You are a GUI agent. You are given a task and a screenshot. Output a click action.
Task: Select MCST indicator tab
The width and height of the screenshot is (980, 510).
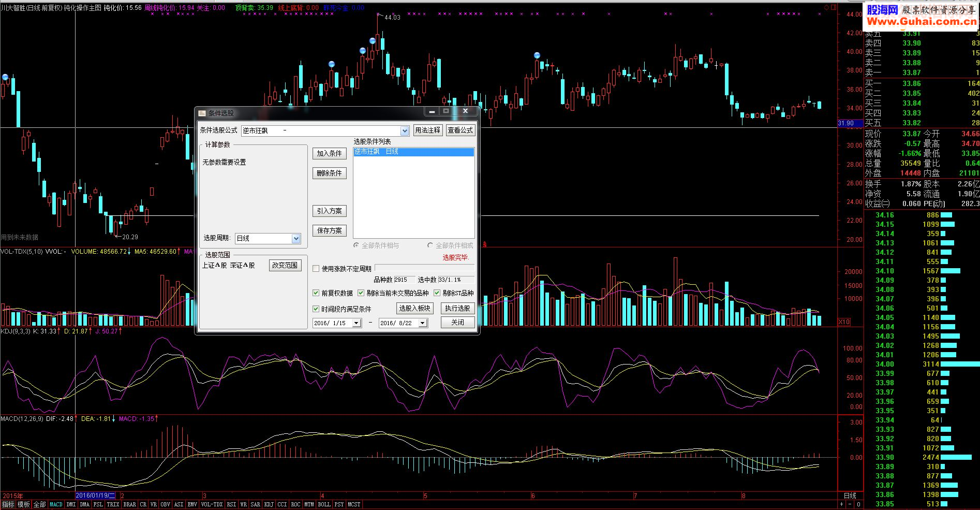point(354,504)
